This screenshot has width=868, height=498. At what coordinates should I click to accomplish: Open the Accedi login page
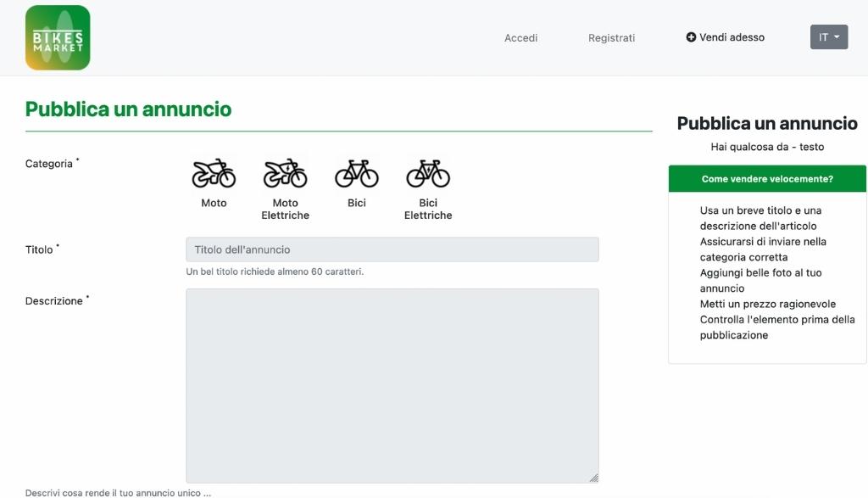point(520,37)
